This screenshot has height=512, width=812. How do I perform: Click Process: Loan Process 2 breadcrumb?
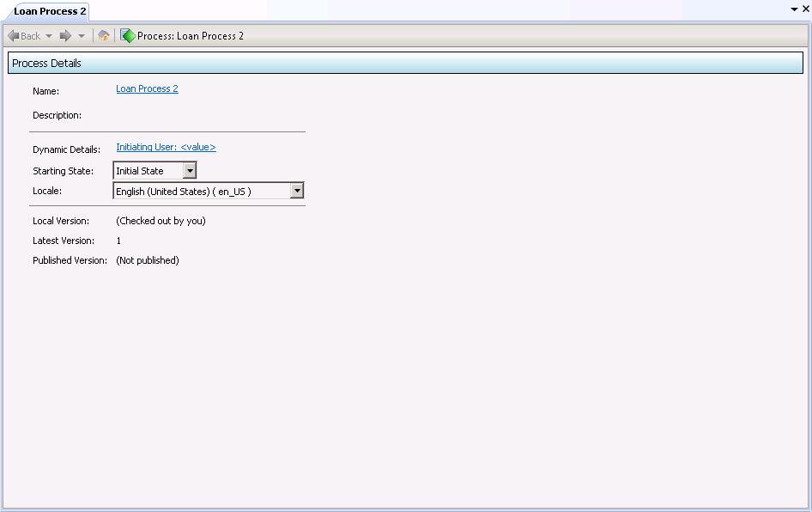click(x=191, y=36)
